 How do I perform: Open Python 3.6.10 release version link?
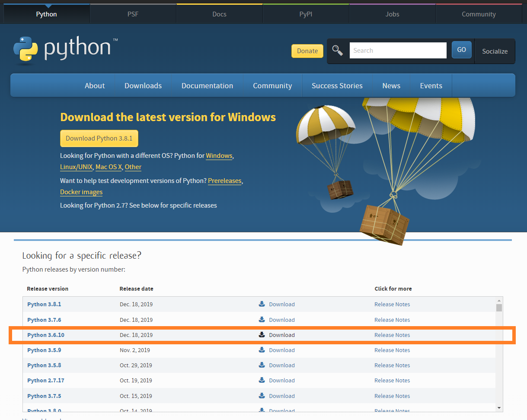[x=46, y=335]
